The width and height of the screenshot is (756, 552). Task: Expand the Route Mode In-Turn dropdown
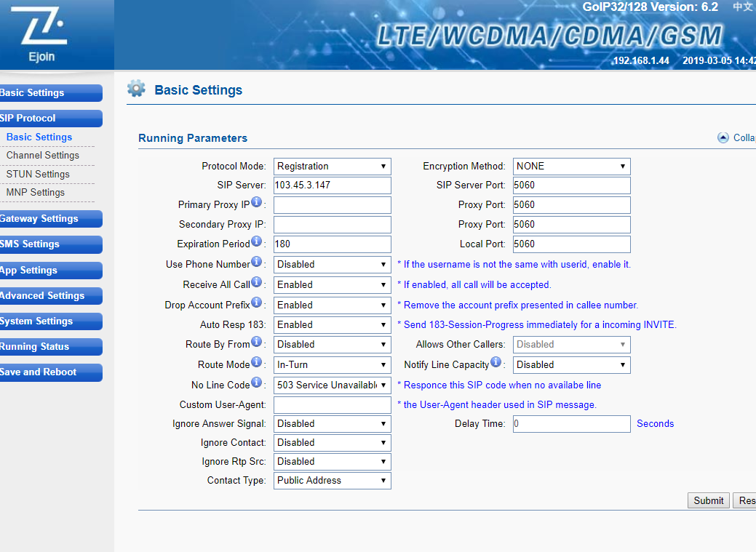point(332,365)
